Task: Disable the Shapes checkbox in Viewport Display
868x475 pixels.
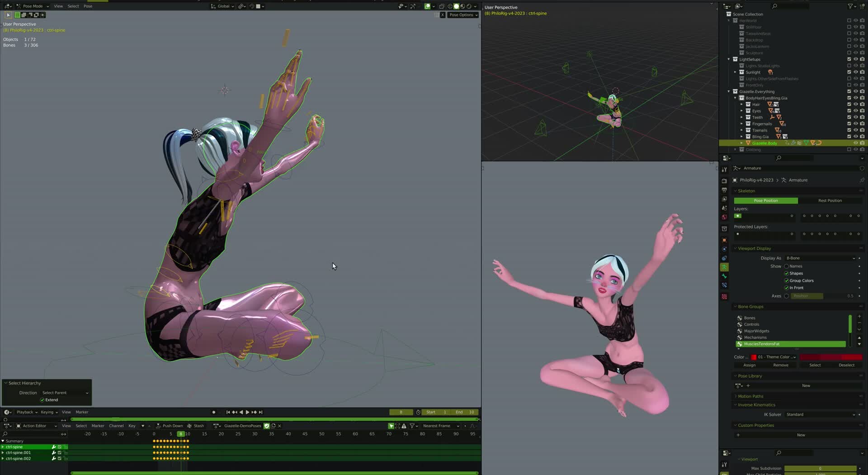Action: 786,273
